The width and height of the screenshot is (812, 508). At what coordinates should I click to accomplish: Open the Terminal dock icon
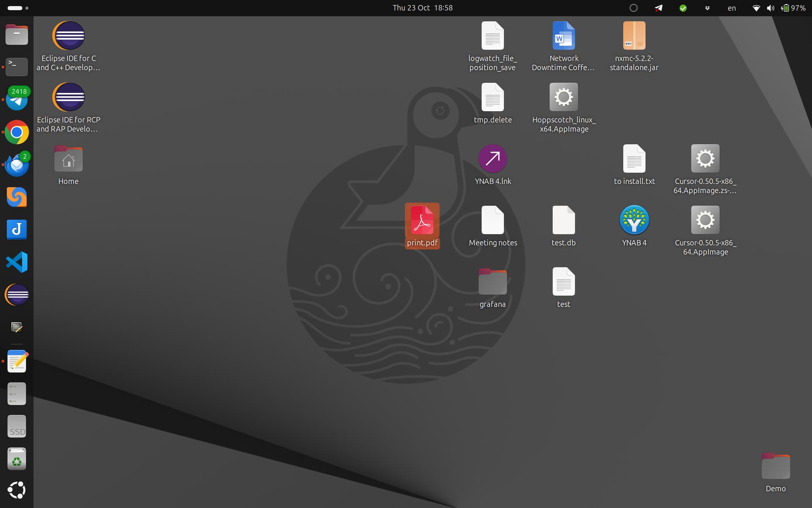coord(17,66)
